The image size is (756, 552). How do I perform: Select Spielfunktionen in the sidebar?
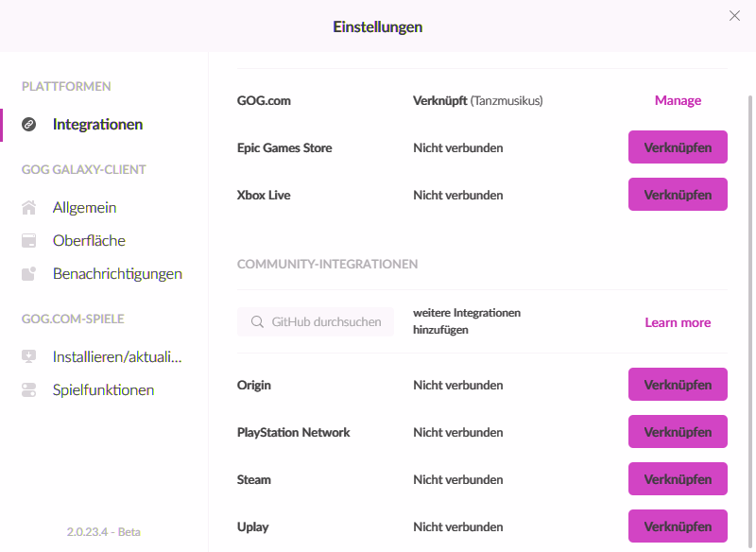[x=103, y=389]
